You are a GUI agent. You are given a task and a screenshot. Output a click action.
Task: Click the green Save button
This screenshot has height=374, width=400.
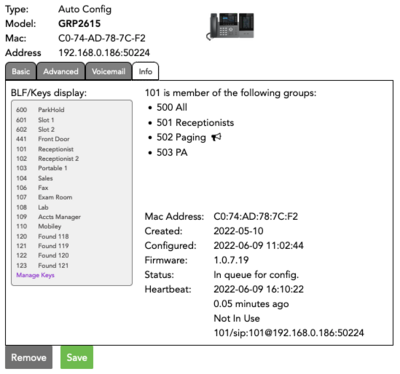coord(77,357)
